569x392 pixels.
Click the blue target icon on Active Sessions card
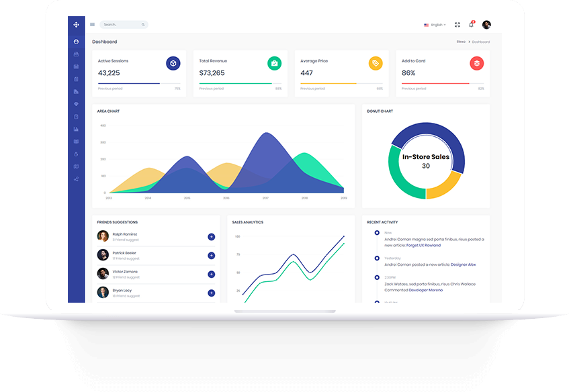click(173, 63)
